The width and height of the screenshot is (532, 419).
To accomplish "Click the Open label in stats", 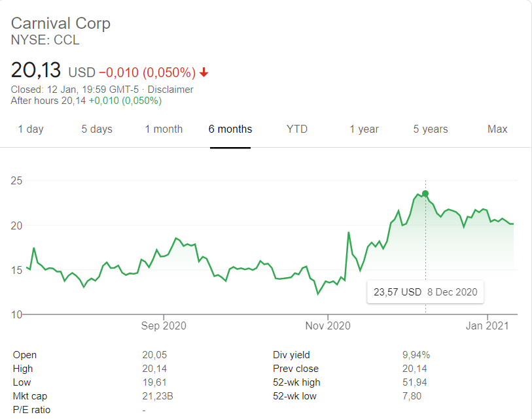I will click(x=25, y=355).
